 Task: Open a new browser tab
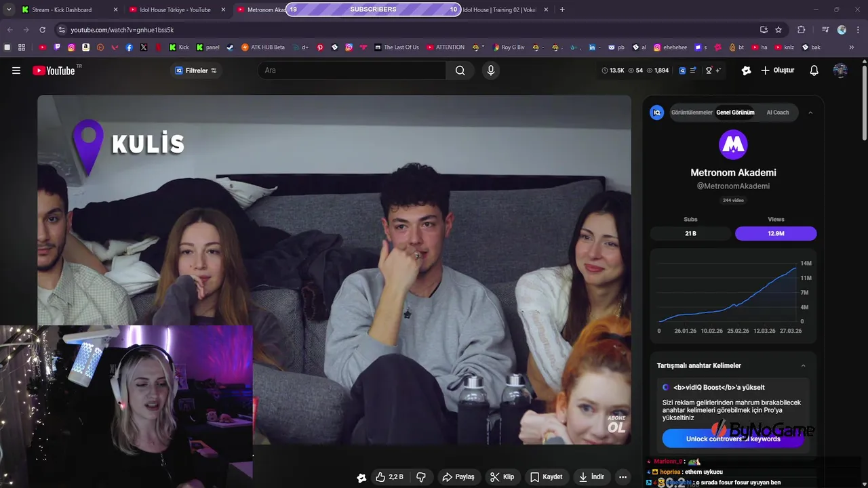tap(562, 9)
